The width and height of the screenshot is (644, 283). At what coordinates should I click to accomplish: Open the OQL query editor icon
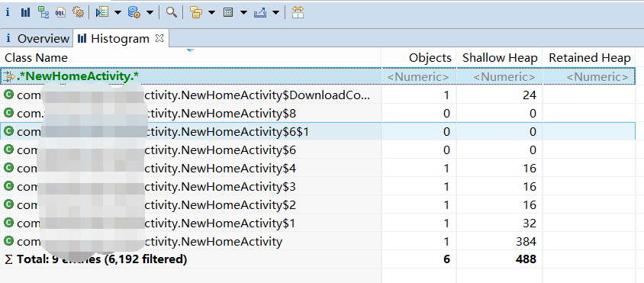60,12
